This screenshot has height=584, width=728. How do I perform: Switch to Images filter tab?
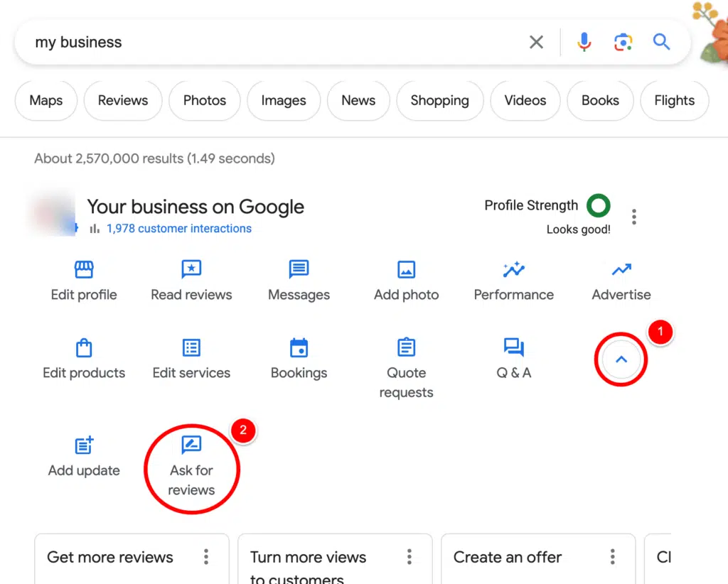click(x=284, y=101)
